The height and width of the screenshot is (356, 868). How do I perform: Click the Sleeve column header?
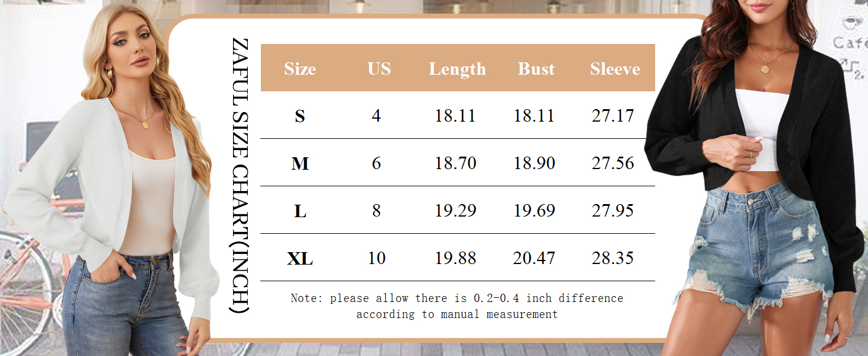click(x=615, y=69)
